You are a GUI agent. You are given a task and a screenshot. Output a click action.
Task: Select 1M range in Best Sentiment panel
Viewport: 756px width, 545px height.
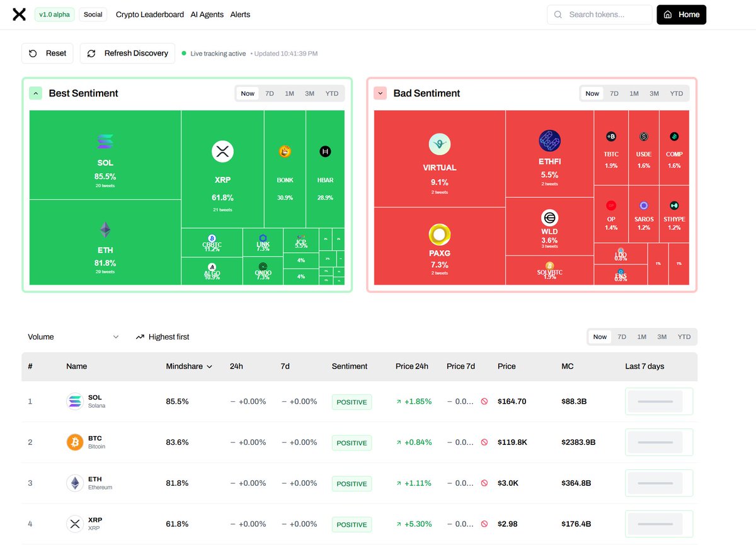click(289, 93)
